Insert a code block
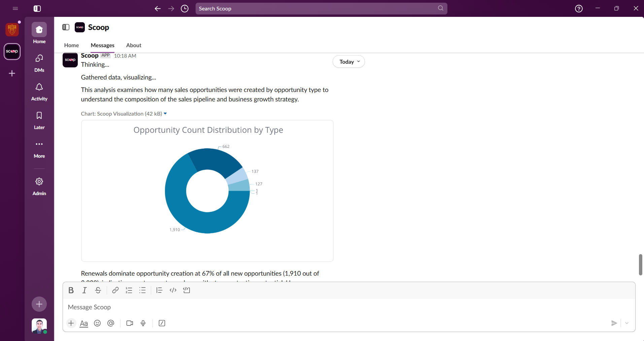Viewport: 644px width, 341px height. pyautogui.click(x=187, y=290)
